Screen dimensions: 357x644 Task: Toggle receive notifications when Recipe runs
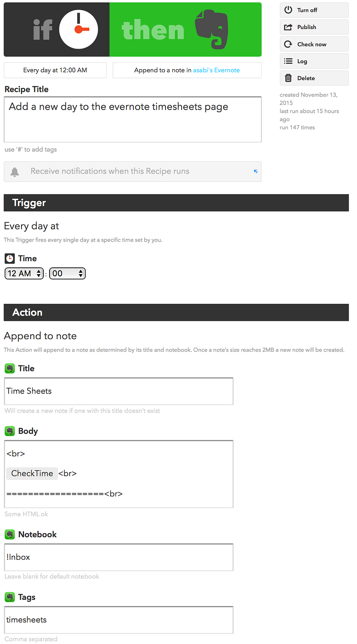click(133, 172)
